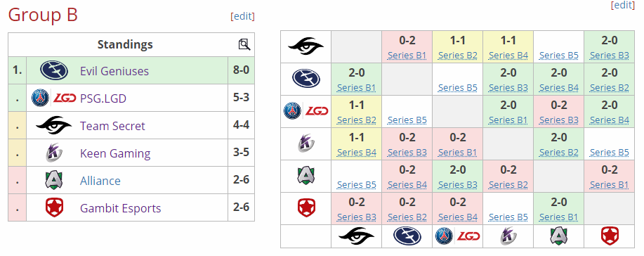
Task: Click Alliance logo in standings table
Action: coord(54,180)
